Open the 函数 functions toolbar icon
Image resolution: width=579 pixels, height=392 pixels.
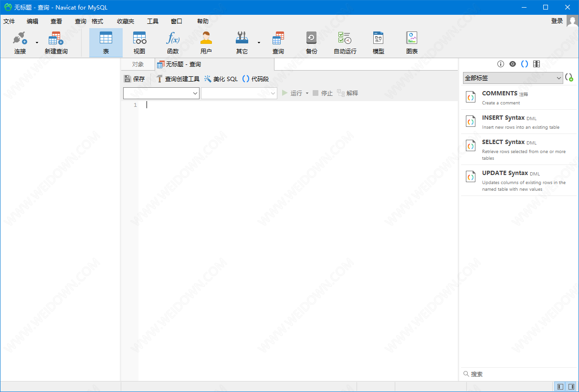click(173, 39)
